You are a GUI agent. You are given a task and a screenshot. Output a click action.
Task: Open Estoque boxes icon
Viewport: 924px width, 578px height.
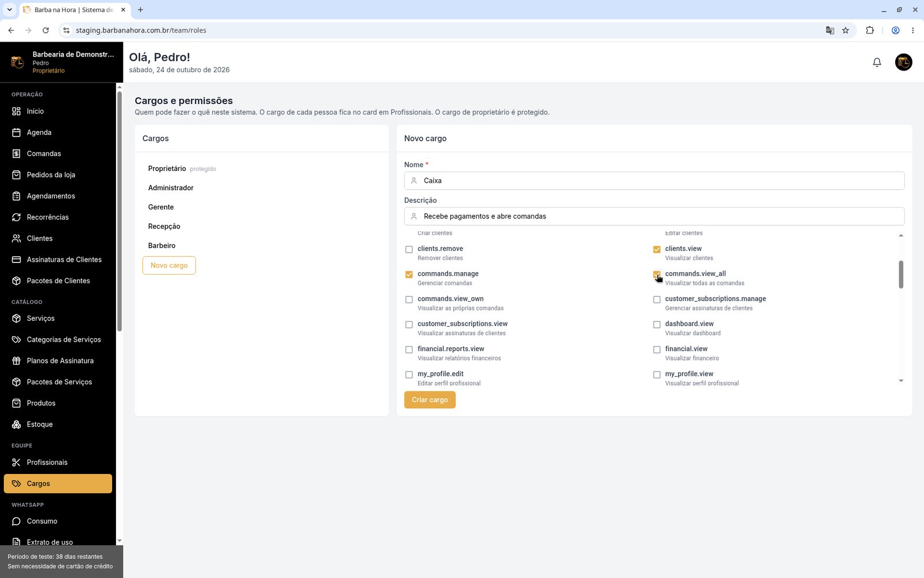16,424
